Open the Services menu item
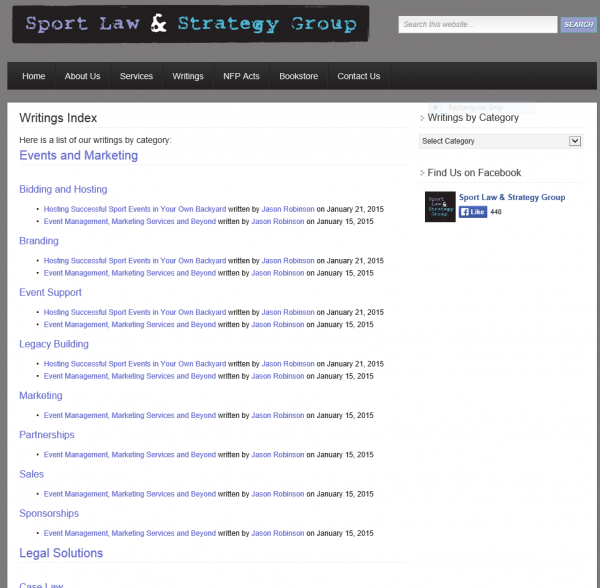600x588 pixels. pos(136,76)
